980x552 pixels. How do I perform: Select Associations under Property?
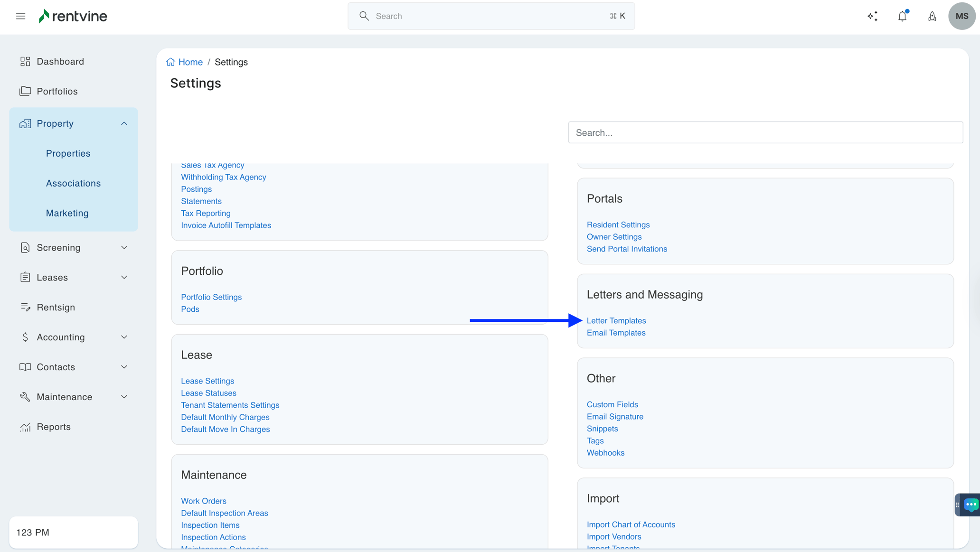[73, 183]
